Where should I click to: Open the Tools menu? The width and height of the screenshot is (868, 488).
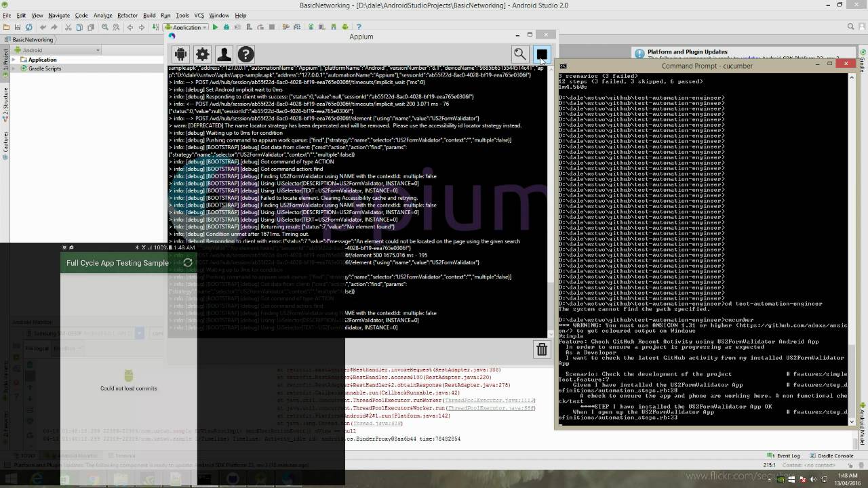pos(182,15)
